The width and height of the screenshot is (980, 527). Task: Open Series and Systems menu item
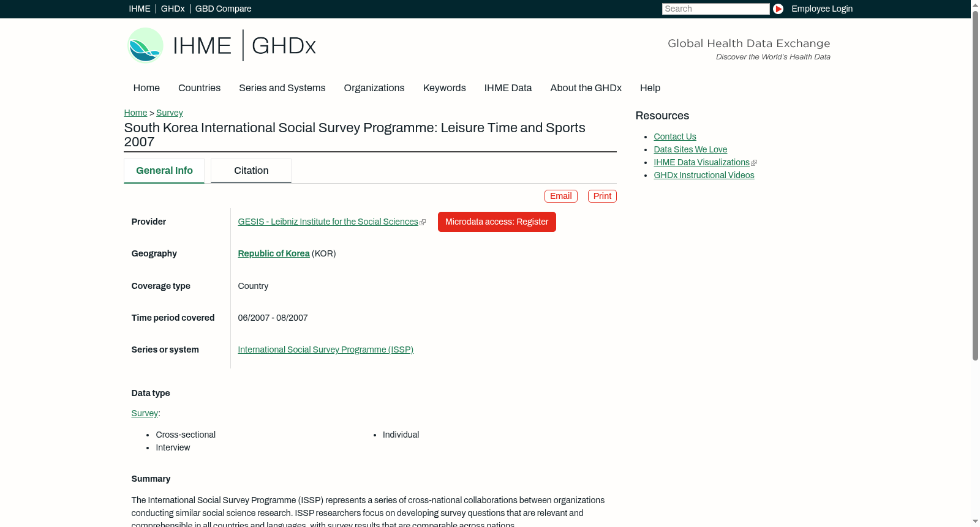(282, 88)
